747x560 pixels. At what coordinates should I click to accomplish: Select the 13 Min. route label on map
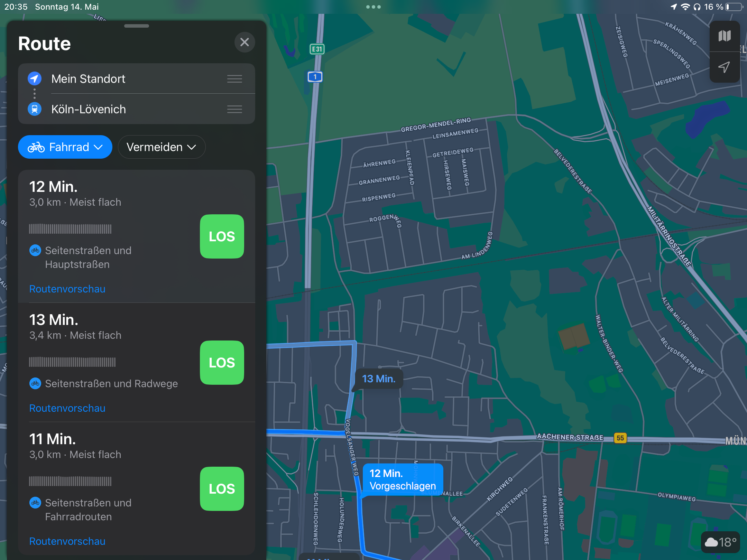(379, 379)
